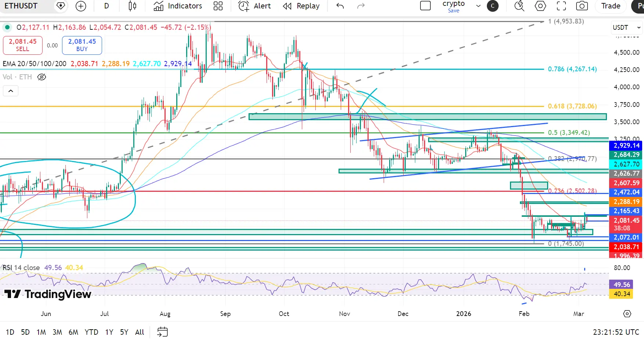The width and height of the screenshot is (644, 341).
Task: Undo the last chart action
Action: 340,6
